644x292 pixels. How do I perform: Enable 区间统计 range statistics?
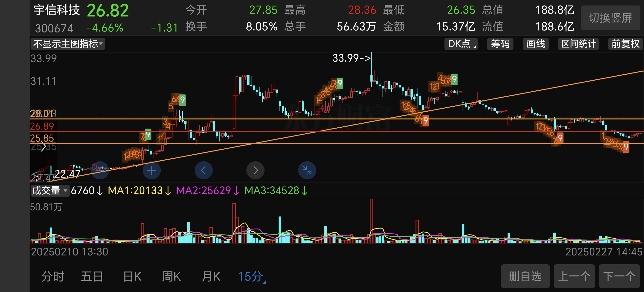point(578,44)
